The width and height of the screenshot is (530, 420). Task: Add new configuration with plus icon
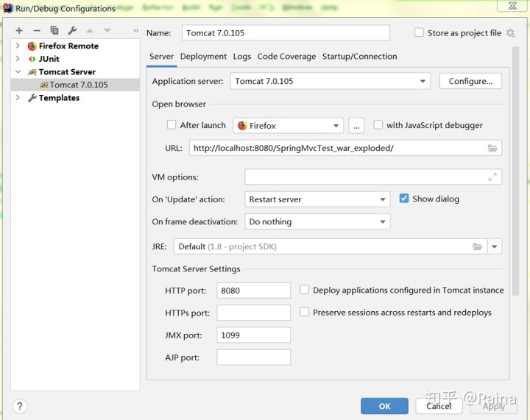pyautogui.click(x=19, y=31)
